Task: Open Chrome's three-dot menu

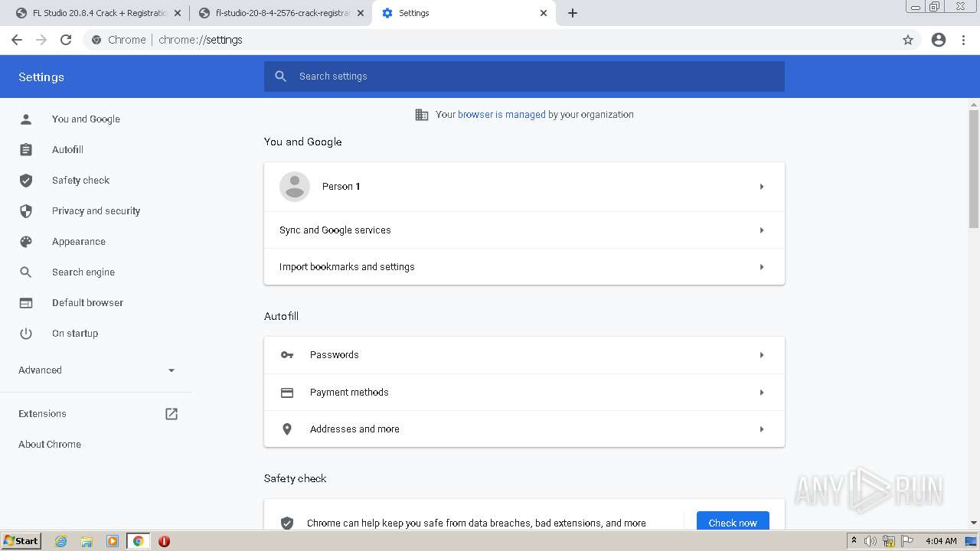Action: pos(964,40)
